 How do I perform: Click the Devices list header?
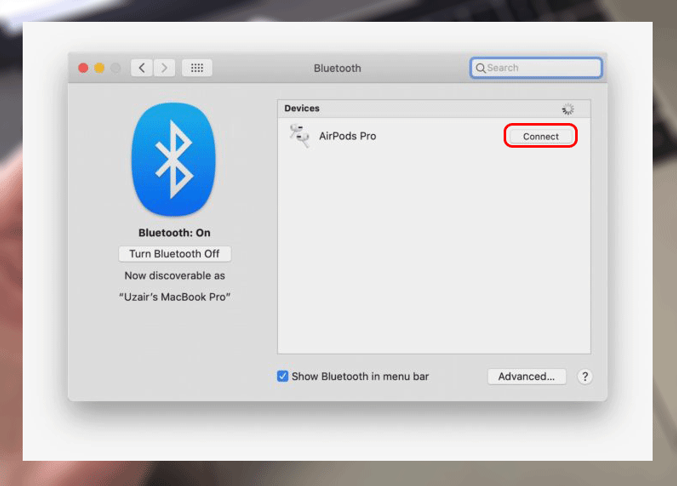[x=434, y=108]
